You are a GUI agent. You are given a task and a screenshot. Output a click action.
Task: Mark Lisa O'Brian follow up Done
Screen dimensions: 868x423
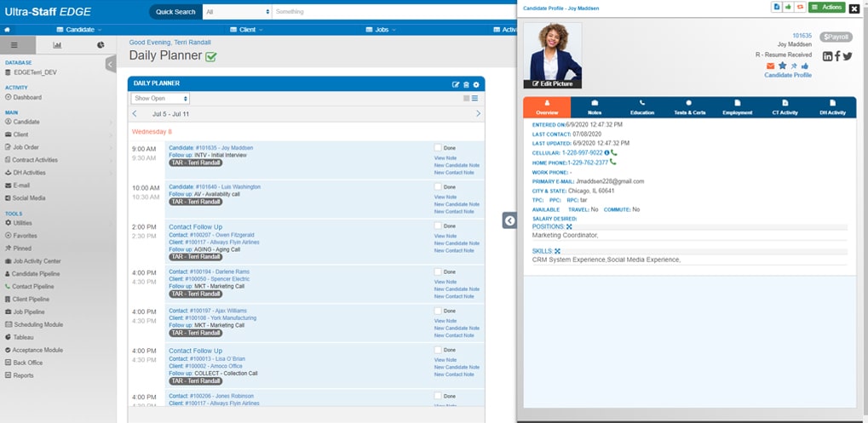point(438,350)
